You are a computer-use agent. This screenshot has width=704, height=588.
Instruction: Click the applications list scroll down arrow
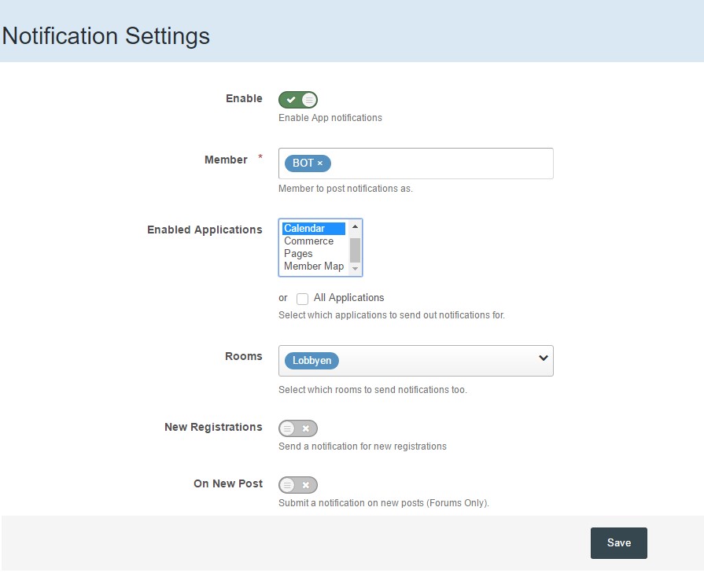click(355, 268)
